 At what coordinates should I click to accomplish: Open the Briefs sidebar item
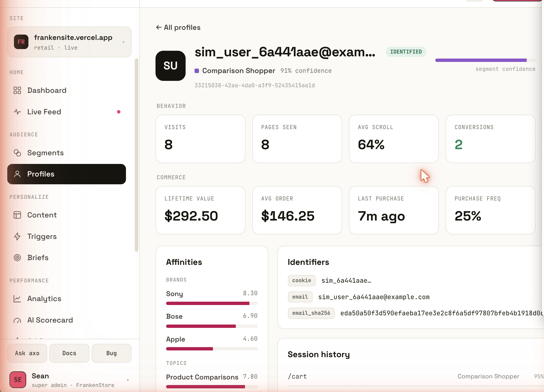[x=67, y=258]
